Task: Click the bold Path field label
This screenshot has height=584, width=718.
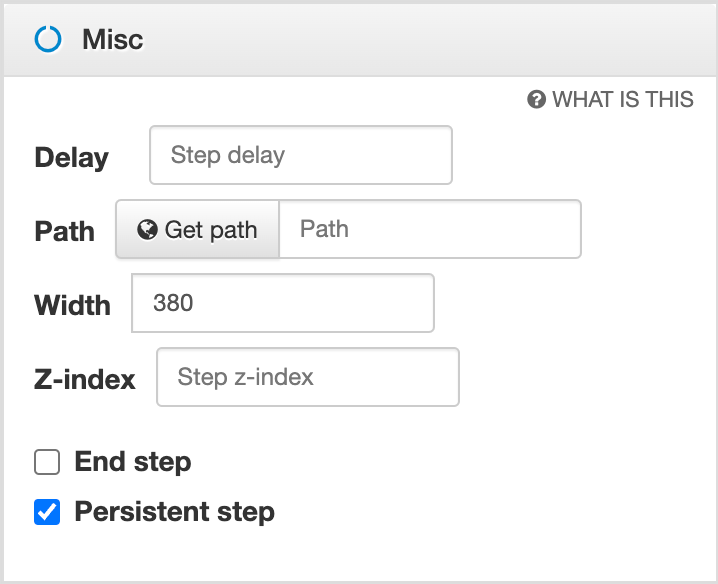Action: point(64,231)
